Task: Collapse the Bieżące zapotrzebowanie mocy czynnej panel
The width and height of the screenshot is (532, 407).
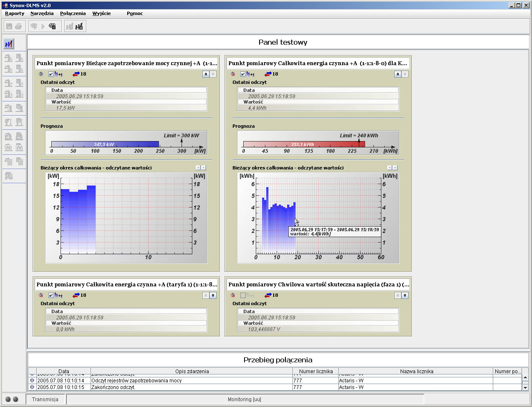Action: pyautogui.click(x=206, y=74)
